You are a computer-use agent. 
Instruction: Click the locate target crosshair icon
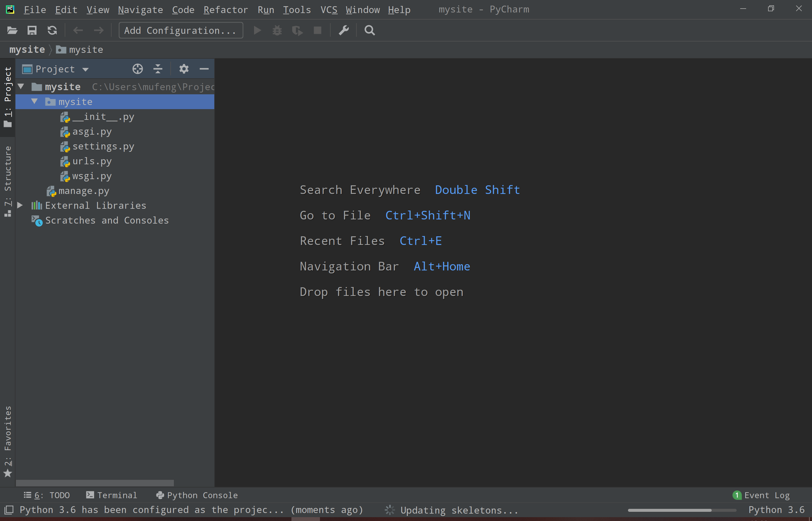point(137,69)
